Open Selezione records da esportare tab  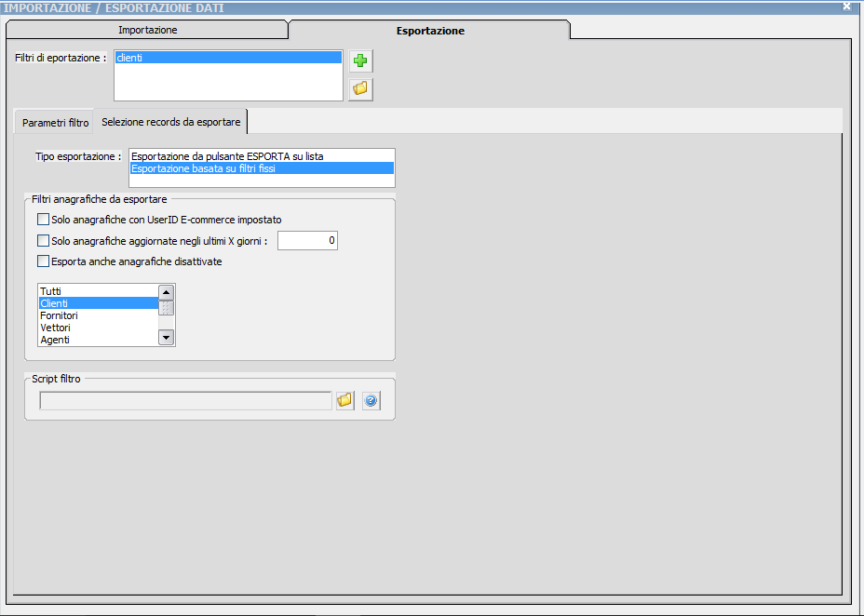[x=170, y=122]
